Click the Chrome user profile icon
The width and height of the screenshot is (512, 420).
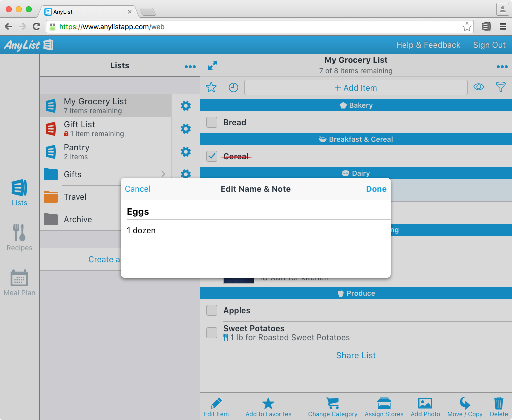point(502,9)
